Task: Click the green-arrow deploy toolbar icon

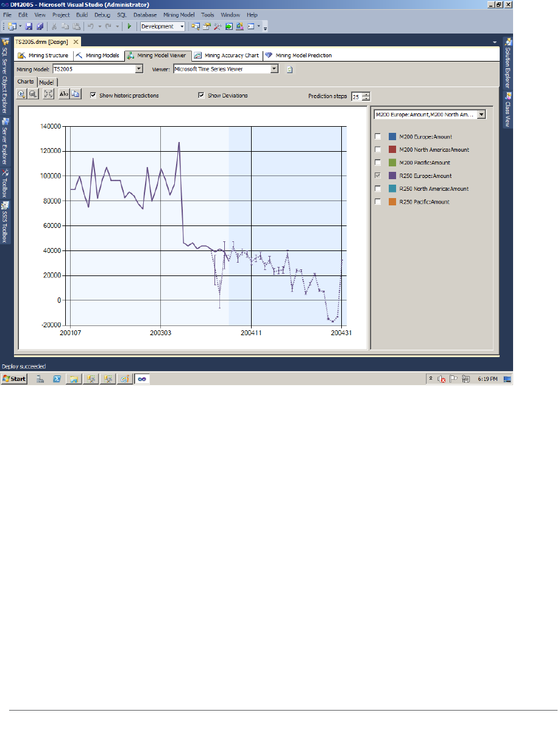Action: (x=229, y=26)
